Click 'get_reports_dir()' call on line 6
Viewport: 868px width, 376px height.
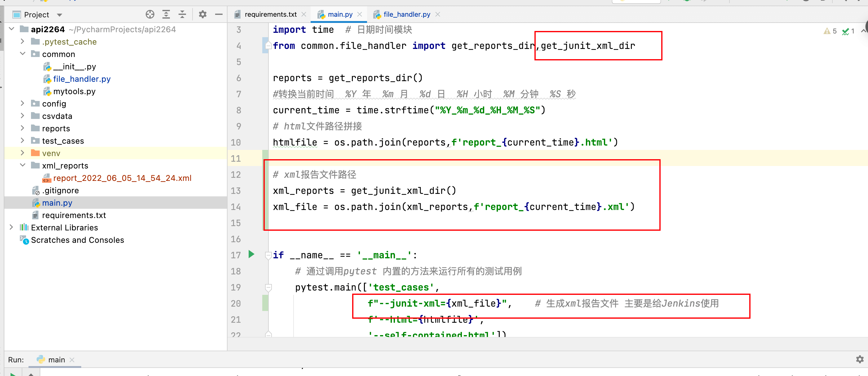coord(375,78)
